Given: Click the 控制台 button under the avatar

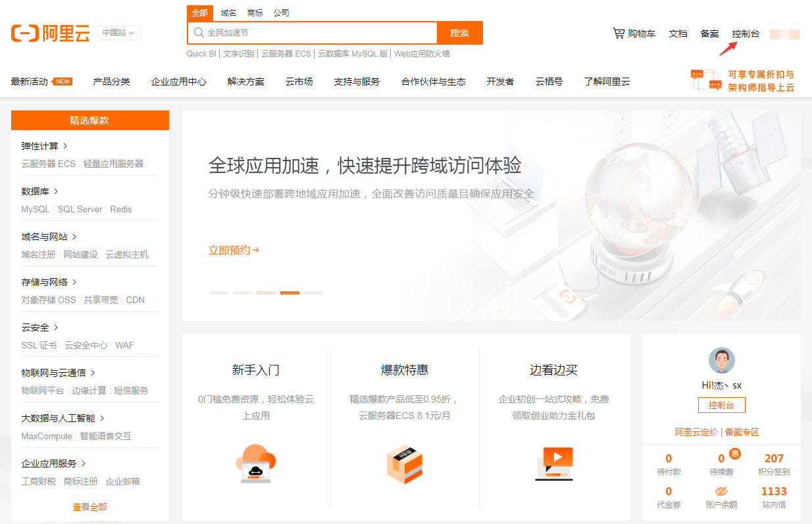Looking at the screenshot, I should [721, 405].
